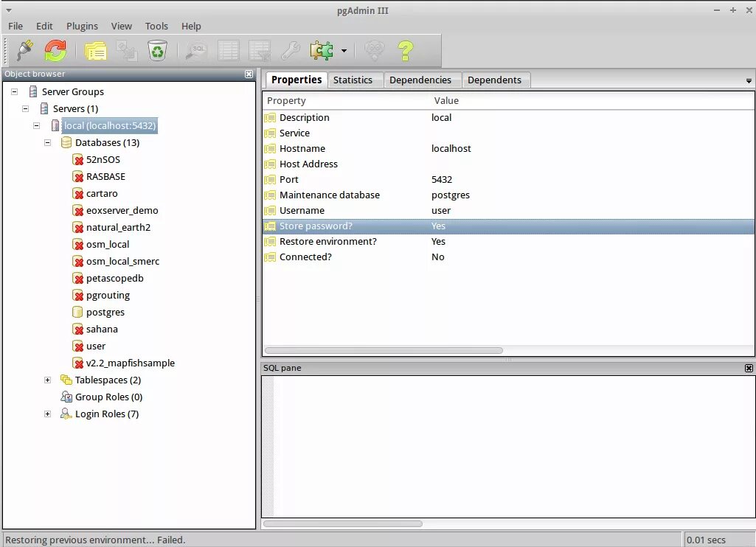Screen dimensions: 756x547
Task: Select the v2.2_mapfishsample database
Action: click(130, 363)
